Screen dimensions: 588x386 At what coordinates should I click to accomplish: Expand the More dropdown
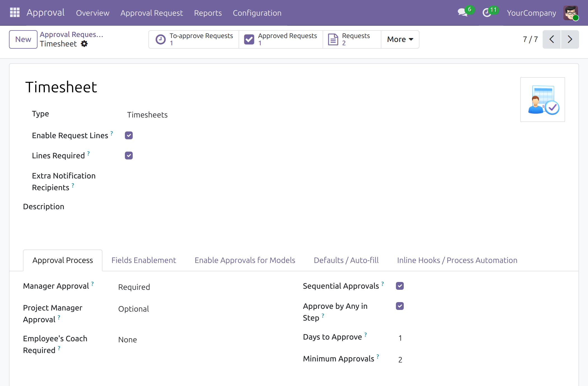pyautogui.click(x=400, y=39)
